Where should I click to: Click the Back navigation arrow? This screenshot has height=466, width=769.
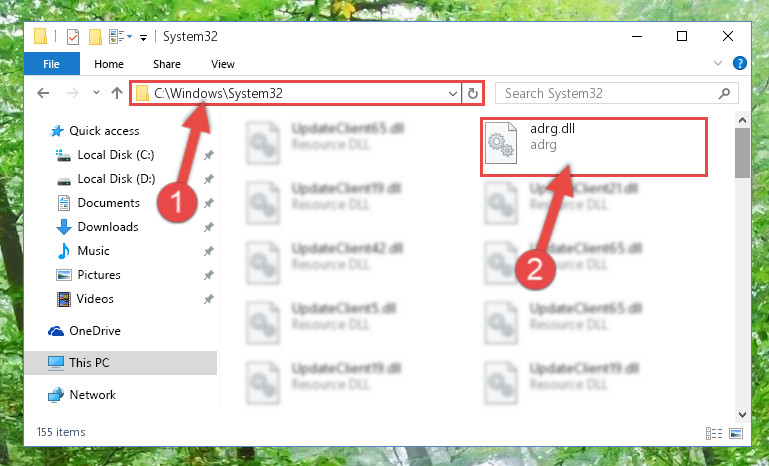tap(43, 93)
